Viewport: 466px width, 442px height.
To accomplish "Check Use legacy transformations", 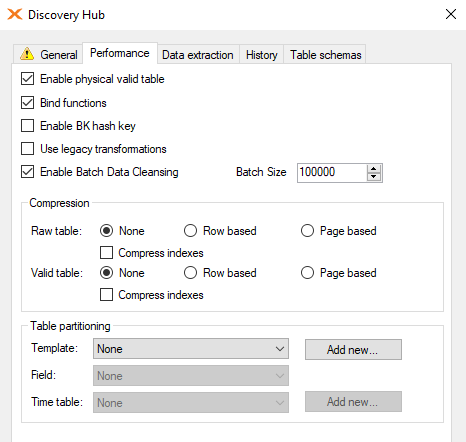I will 27,149.
